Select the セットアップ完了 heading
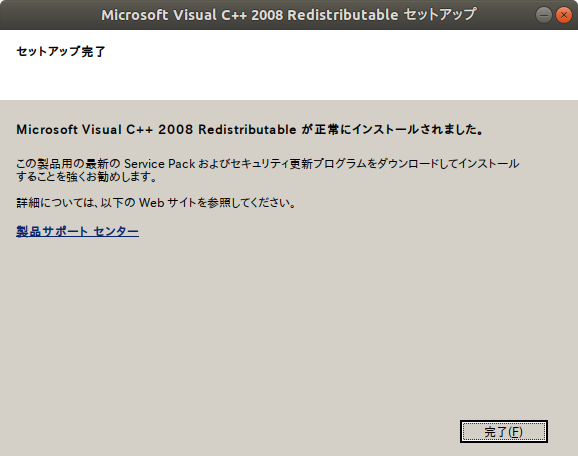 click(61, 51)
